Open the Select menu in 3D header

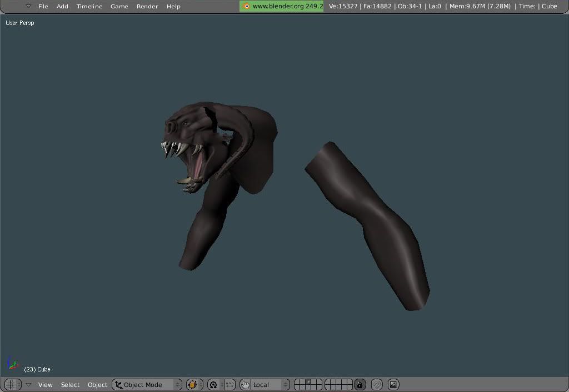[70, 385]
